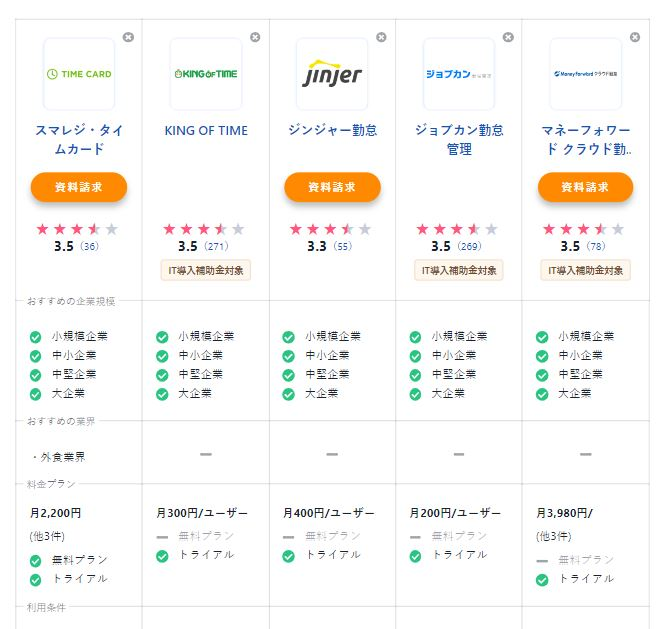The height and width of the screenshot is (629, 665).
Task: Click the Money Forward クラウド勤怠 logo
Action: pyautogui.click(x=585, y=74)
